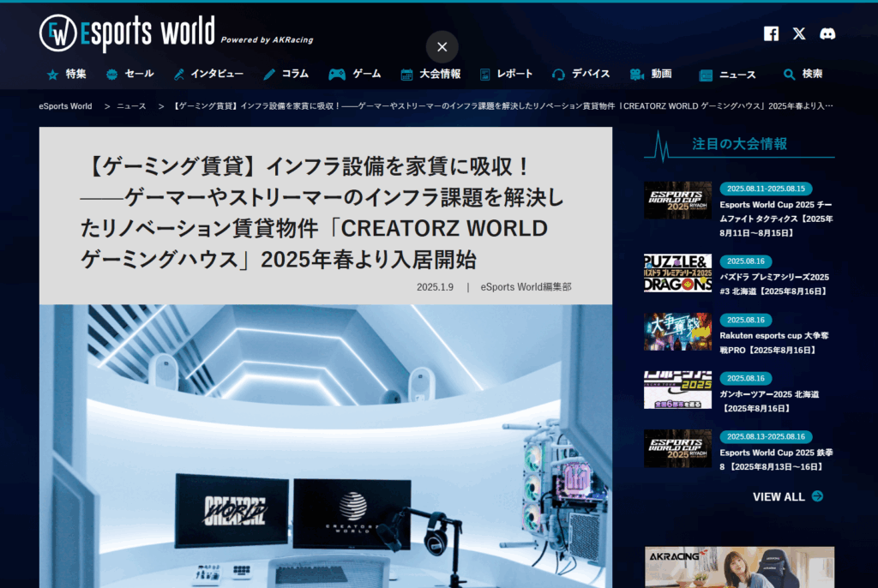Click the star icon beside 特集
878x588 pixels.
click(x=52, y=75)
